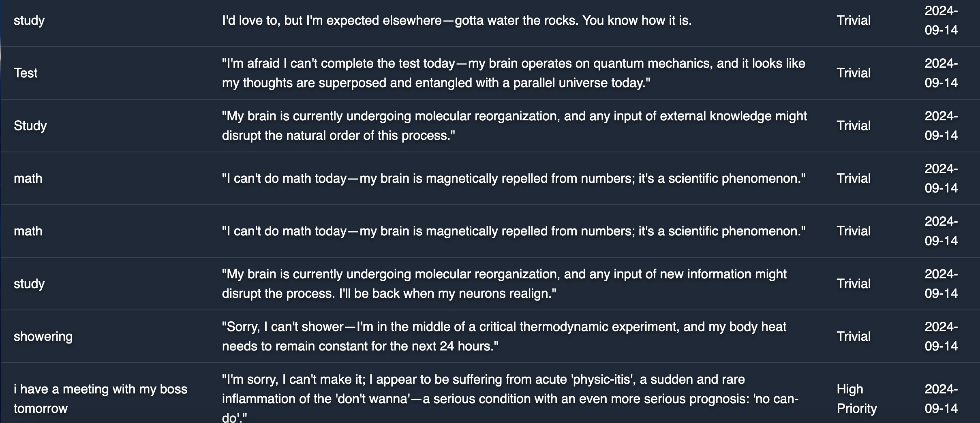Click the "High Priority" label
Screen dimensions: 980x423
pyautogui.click(x=857, y=399)
